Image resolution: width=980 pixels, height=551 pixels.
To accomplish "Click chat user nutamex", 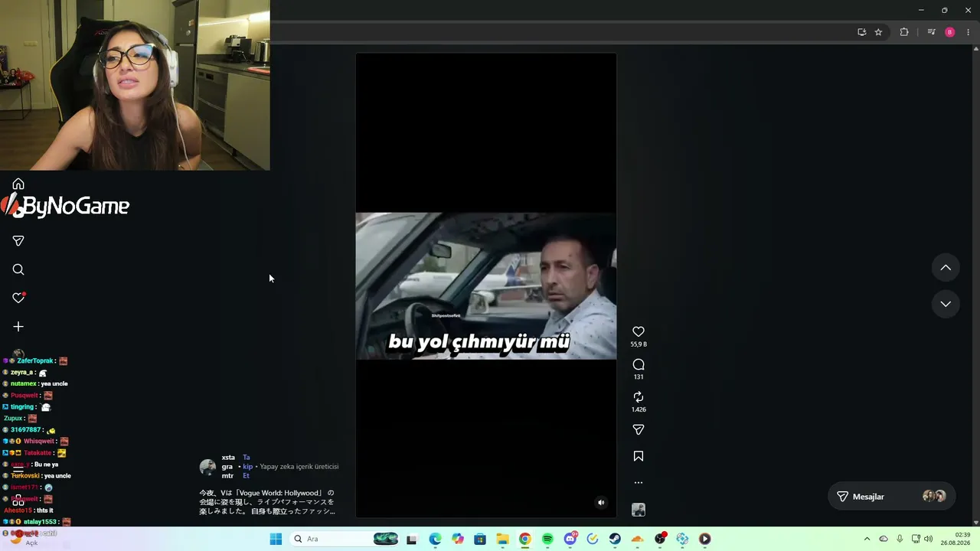I will pyautogui.click(x=22, y=384).
